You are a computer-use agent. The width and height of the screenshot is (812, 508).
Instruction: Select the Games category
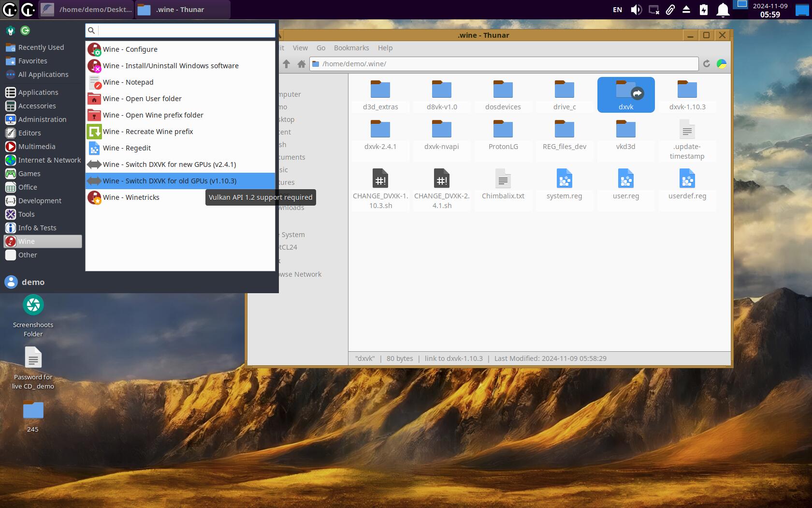click(x=29, y=174)
